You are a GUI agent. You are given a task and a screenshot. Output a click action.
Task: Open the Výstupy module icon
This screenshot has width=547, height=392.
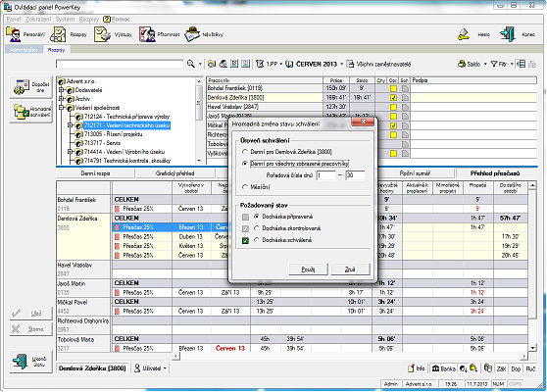(102, 34)
